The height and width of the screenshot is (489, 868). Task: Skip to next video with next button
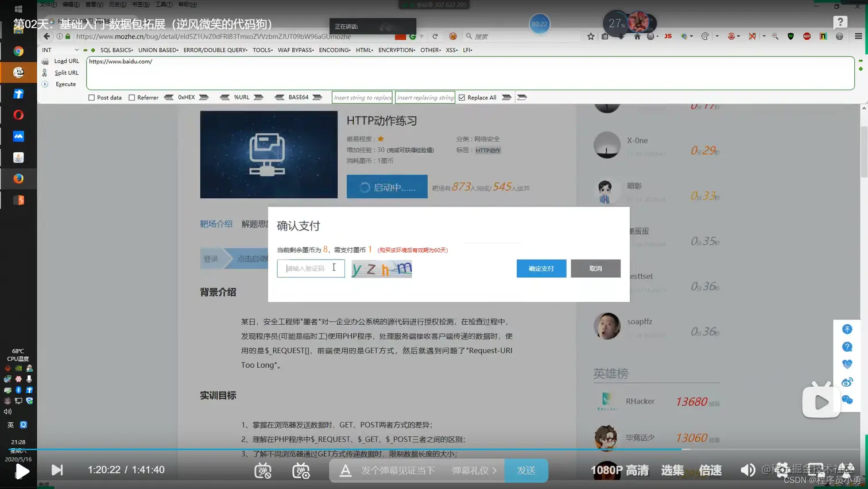tap(57, 471)
